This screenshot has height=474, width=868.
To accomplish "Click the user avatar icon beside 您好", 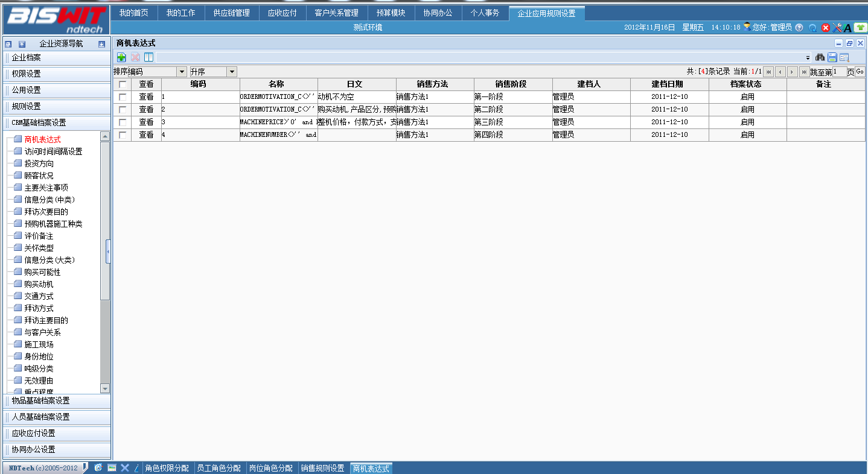I will point(747,27).
